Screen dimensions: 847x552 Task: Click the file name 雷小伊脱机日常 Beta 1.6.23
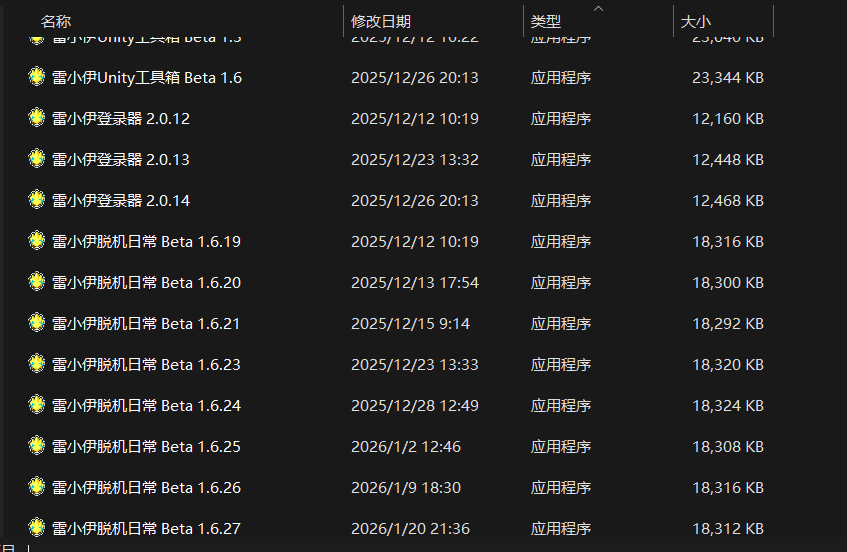pos(146,365)
